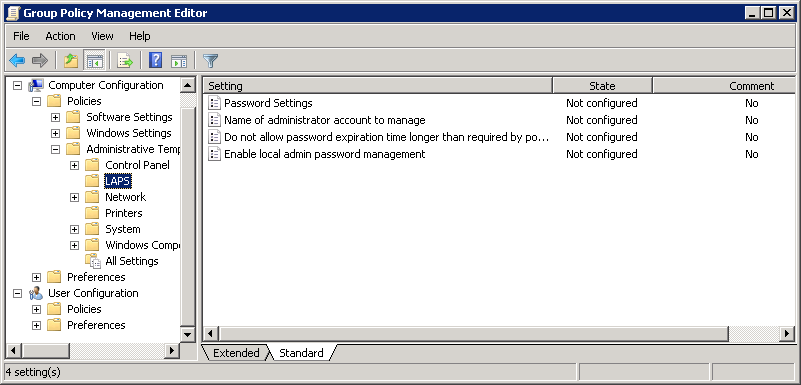Open the View menu
The height and width of the screenshot is (385, 801).
(x=102, y=36)
